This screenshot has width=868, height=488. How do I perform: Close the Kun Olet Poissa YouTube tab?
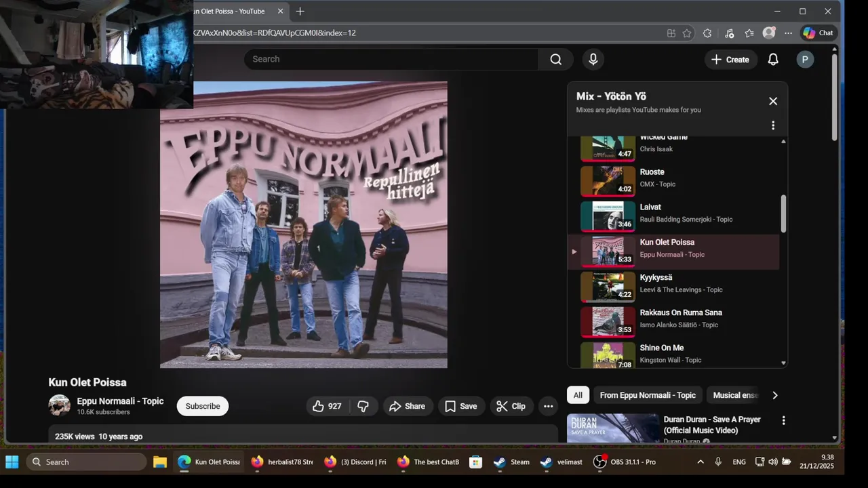point(280,12)
